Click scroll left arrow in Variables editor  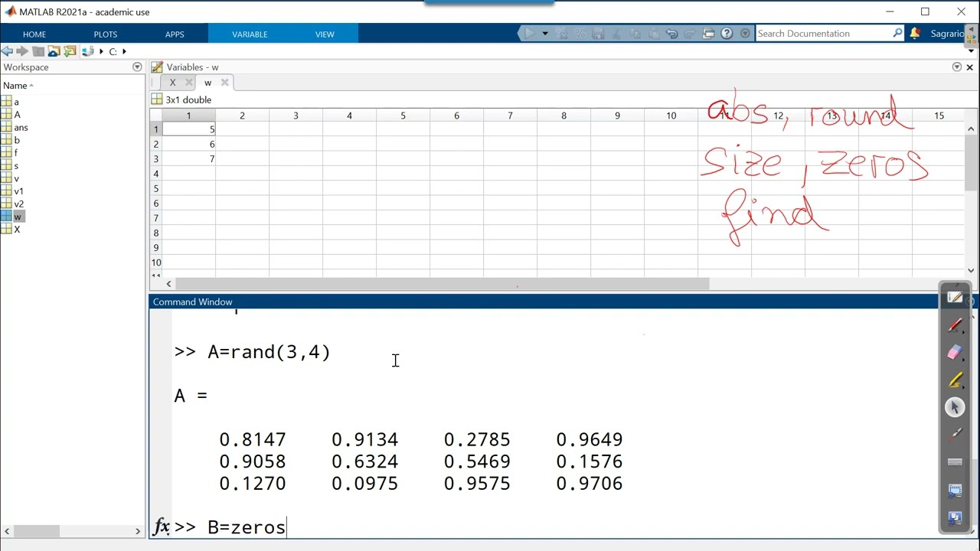click(168, 284)
